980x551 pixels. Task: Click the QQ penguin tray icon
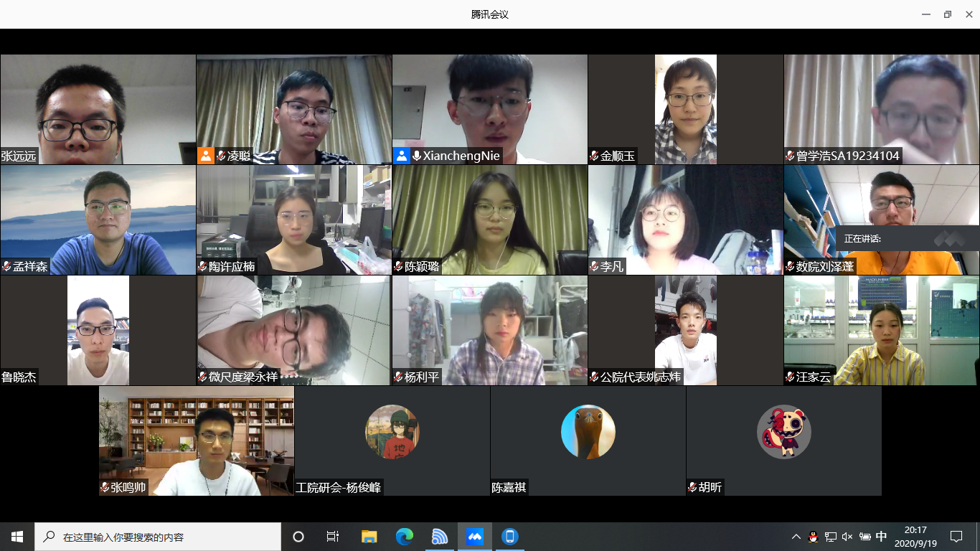(x=813, y=537)
